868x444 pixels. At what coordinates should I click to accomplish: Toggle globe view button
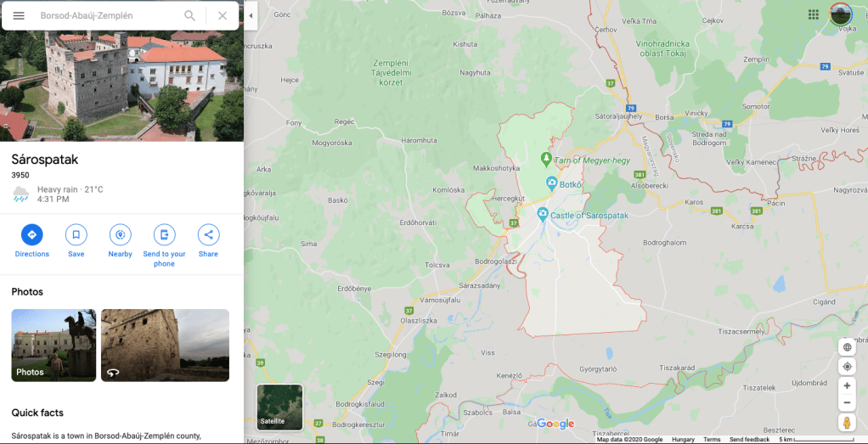click(847, 346)
